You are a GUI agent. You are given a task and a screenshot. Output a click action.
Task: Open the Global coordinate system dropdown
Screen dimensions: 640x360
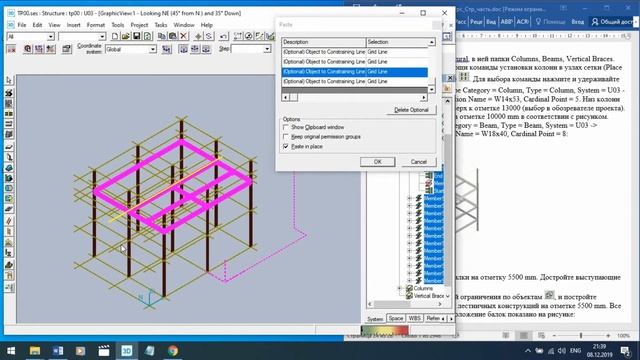(x=153, y=49)
